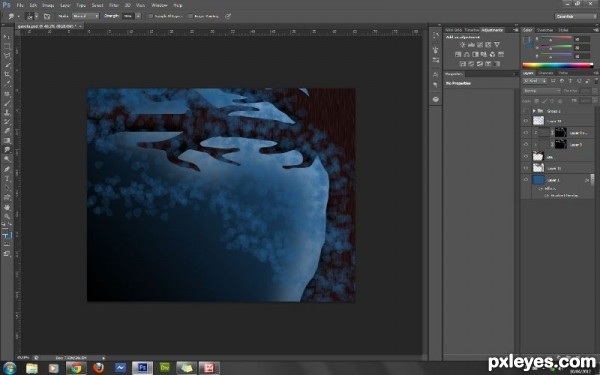600x375 pixels.
Task: Open the Window menu
Action: click(159, 5)
